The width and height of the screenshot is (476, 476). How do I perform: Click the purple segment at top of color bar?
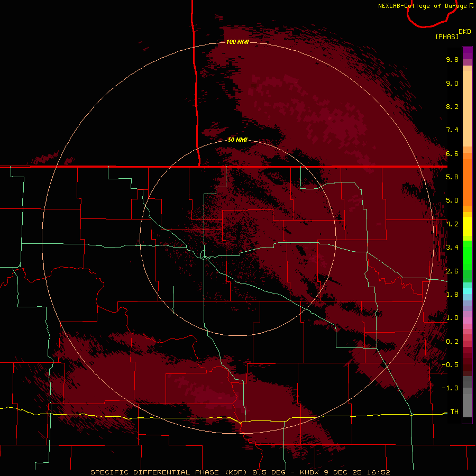point(467,53)
